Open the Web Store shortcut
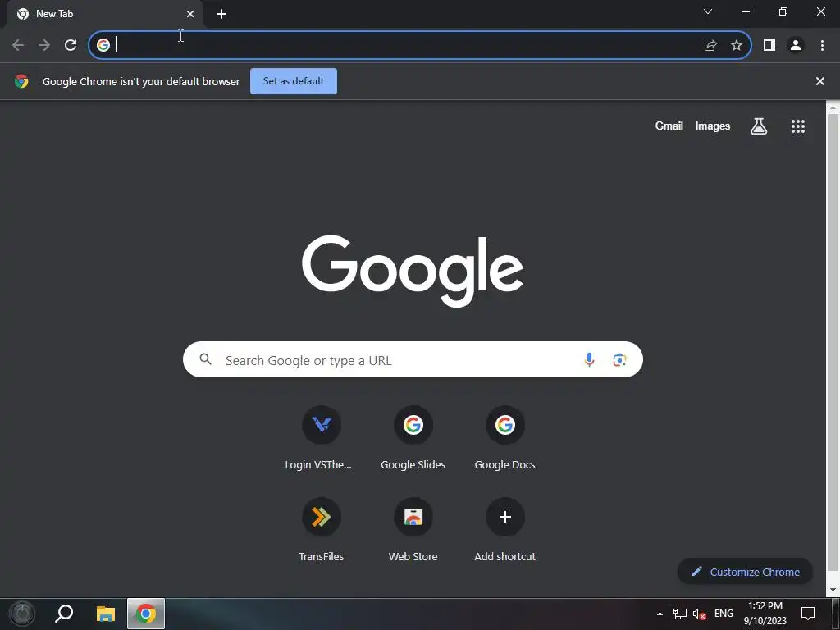 (x=413, y=531)
